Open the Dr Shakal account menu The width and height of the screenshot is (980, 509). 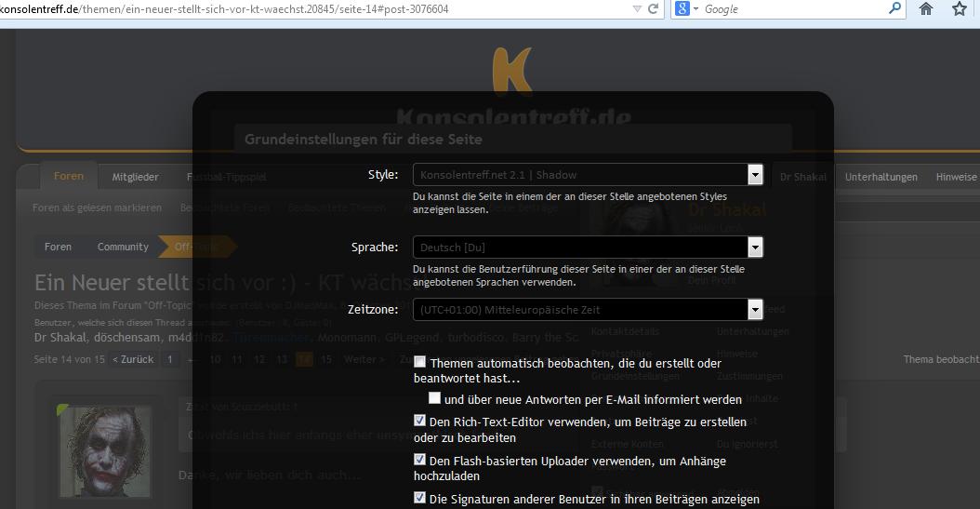pyautogui.click(x=803, y=177)
